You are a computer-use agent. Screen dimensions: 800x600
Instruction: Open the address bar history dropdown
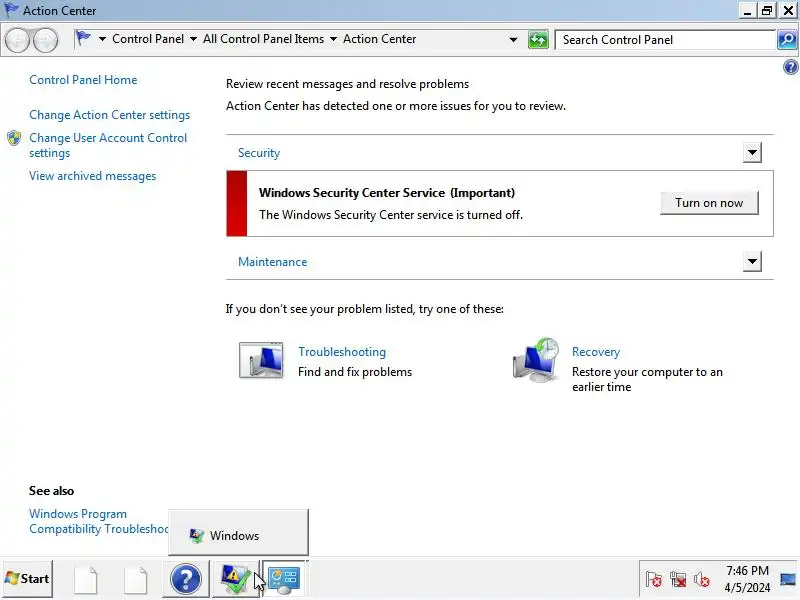coord(513,39)
